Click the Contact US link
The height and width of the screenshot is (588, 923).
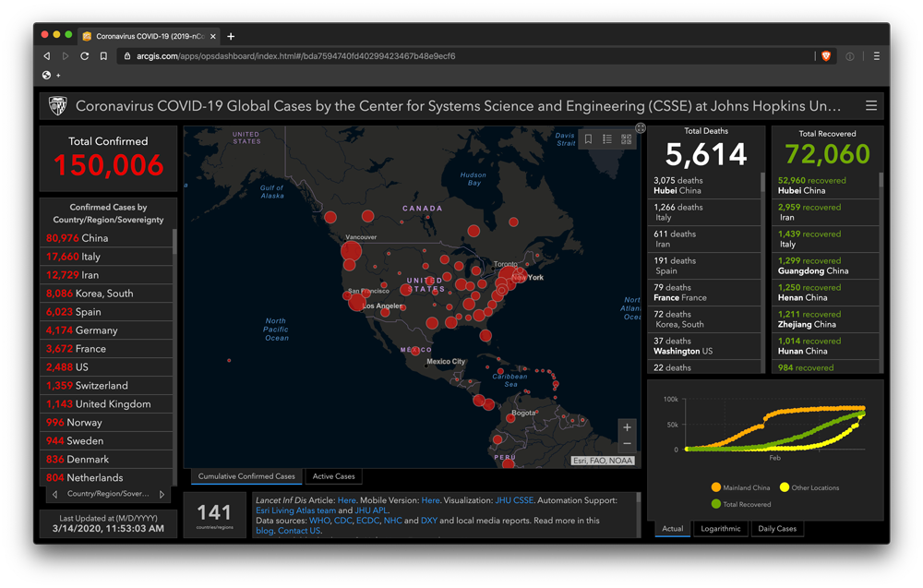pyautogui.click(x=299, y=531)
